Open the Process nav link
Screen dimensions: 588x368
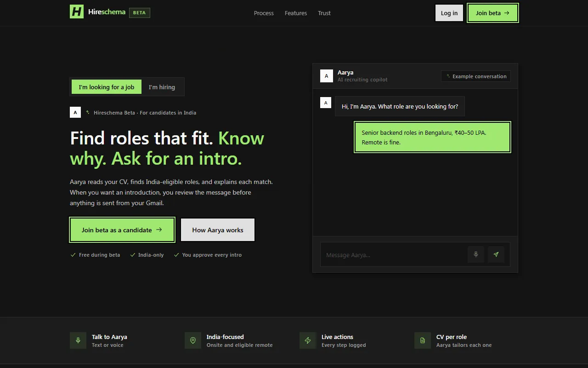pyautogui.click(x=264, y=13)
